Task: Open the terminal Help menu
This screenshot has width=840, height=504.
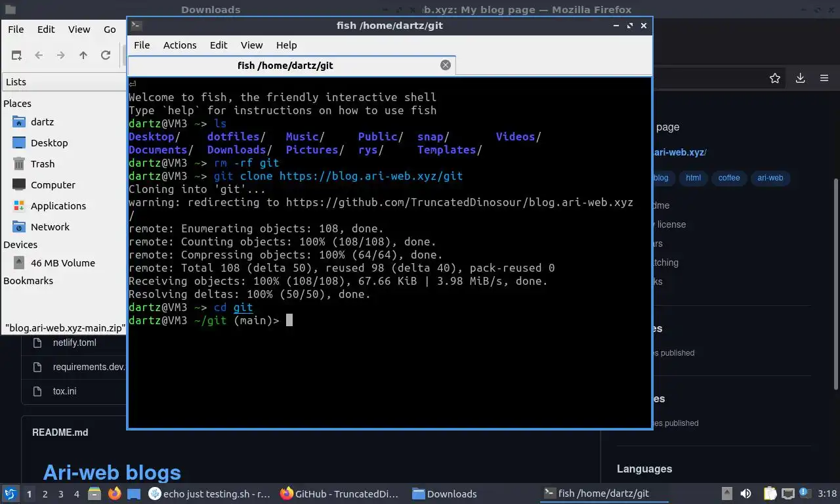Action: click(286, 45)
